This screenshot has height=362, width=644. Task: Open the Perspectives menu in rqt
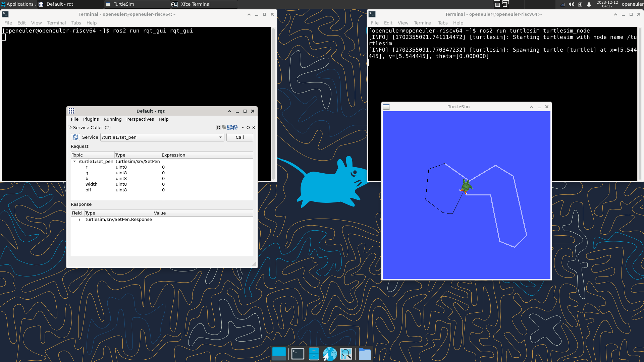coord(140,119)
